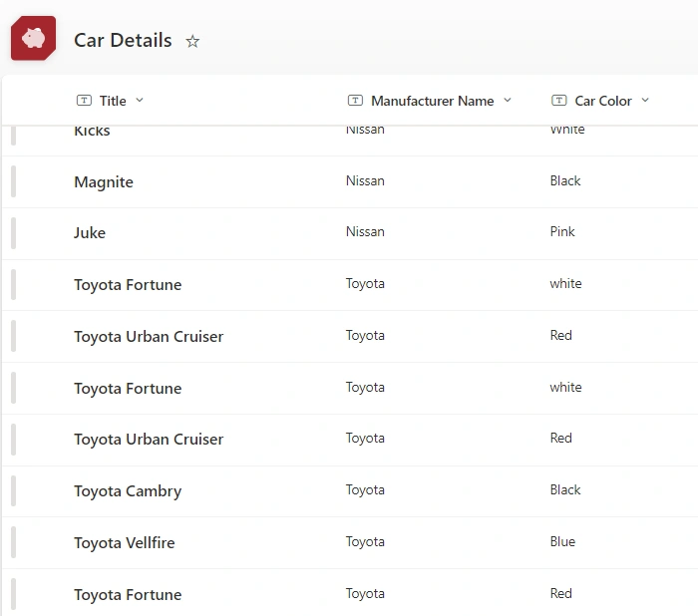Expand the Title column dropdown
This screenshot has height=616, width=698.
(140, 100)
